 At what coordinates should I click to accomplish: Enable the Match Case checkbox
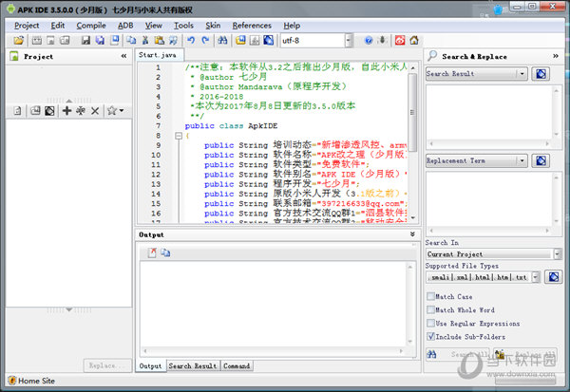pyautogui.click(x=430, y=296)
